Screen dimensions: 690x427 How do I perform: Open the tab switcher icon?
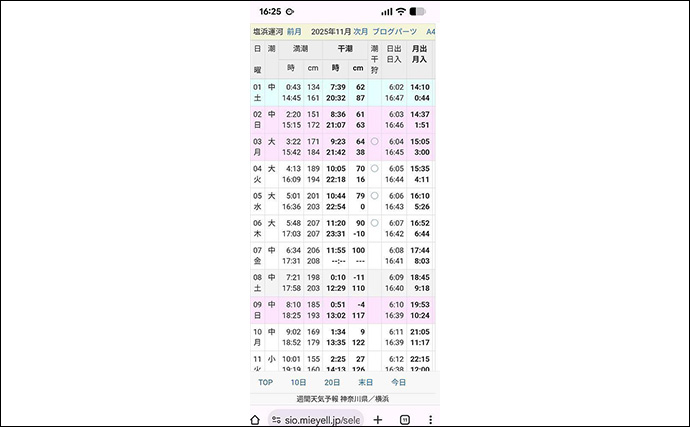405,420
